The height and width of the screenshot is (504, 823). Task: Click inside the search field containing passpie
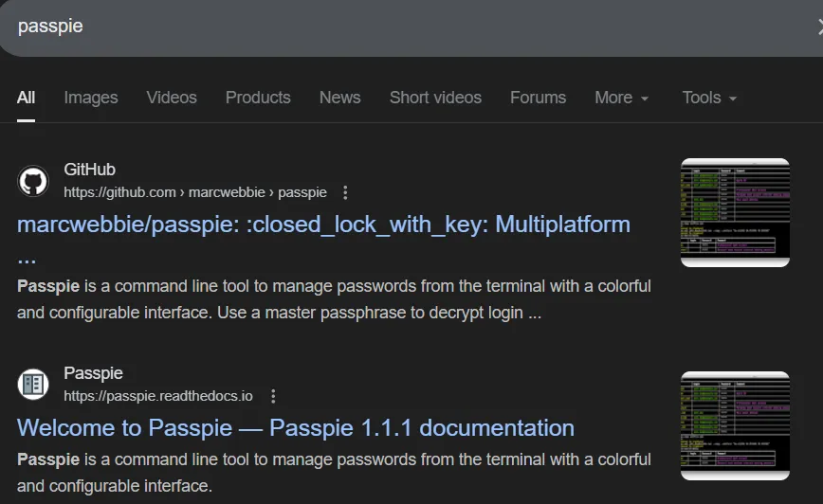pyautogui.click(x=379, y=27)
